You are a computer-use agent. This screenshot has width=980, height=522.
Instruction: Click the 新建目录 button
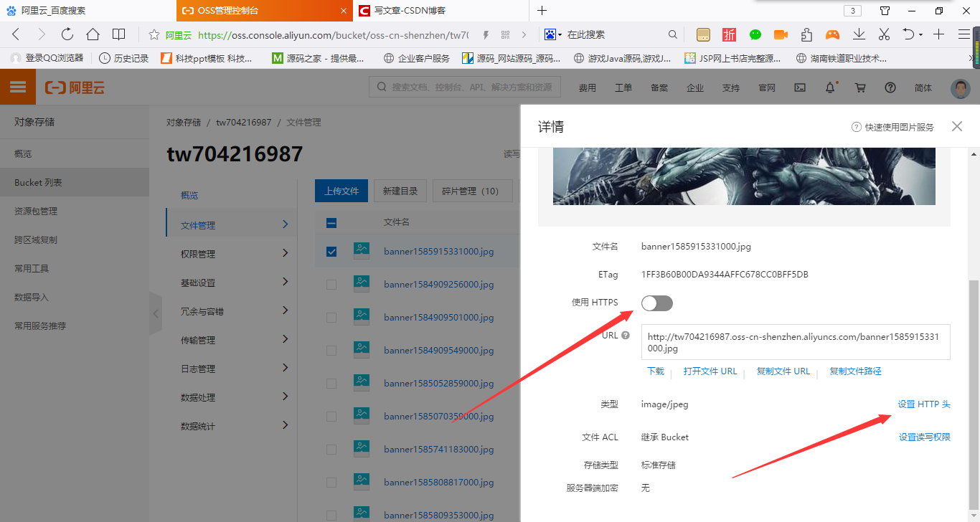[x=400, y=191]
